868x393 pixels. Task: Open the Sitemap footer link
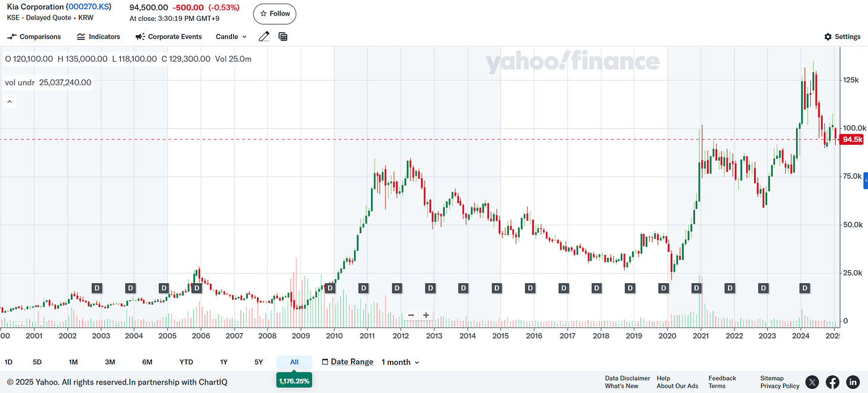click(772, 378)
